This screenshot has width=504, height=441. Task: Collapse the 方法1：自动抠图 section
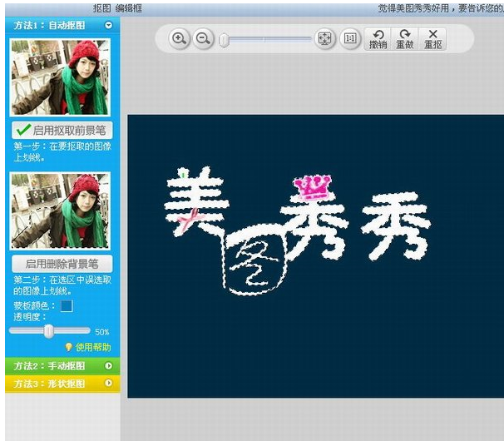[x=109, y=25]
